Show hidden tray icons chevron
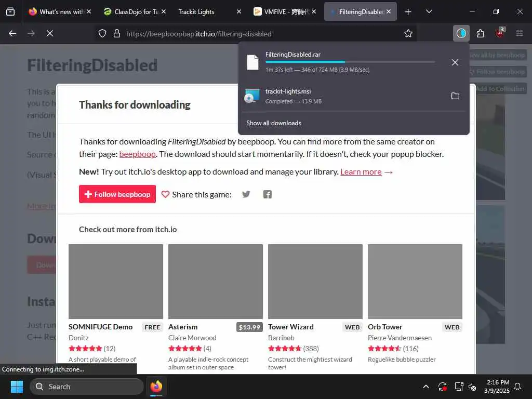 426,387
